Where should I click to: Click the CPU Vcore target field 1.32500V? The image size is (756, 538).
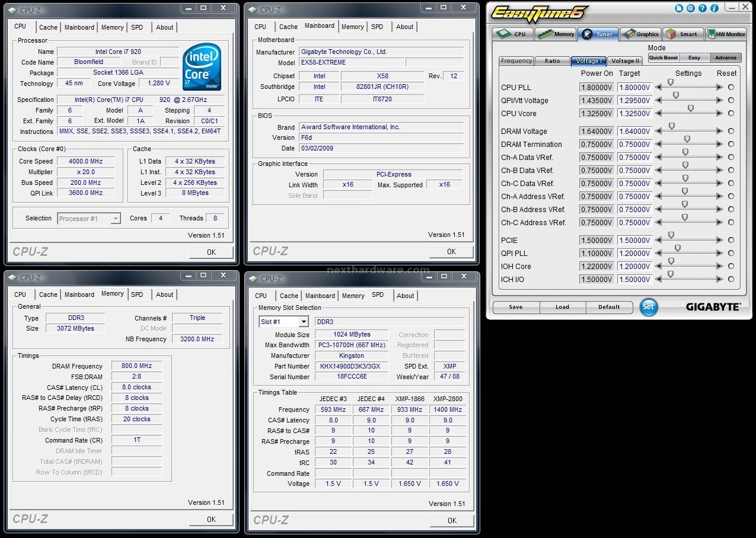pos(634,114)
